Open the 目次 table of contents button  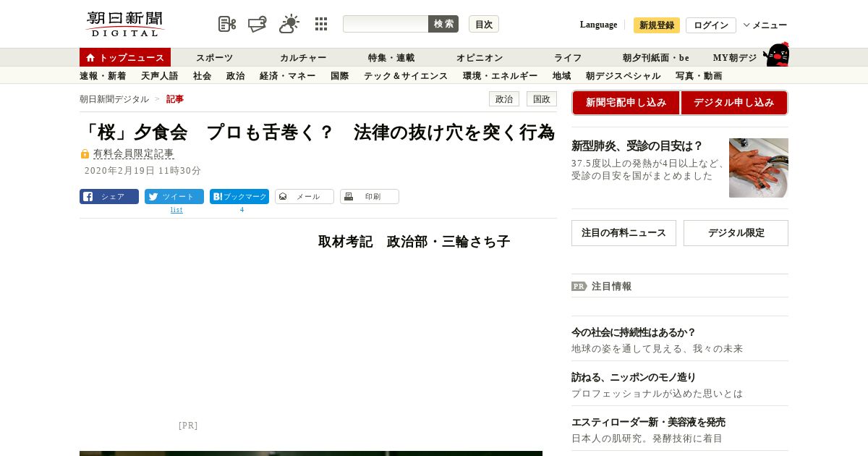coord(484,24)
